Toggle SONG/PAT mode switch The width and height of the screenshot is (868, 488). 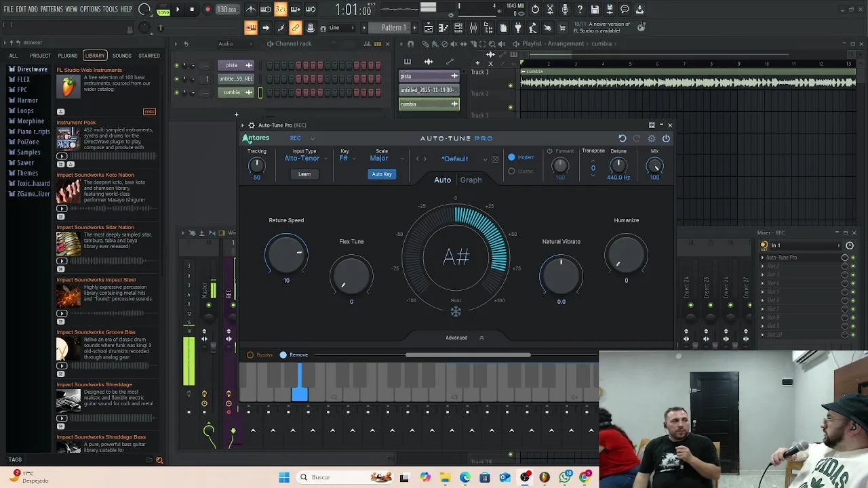pos(163,9)
